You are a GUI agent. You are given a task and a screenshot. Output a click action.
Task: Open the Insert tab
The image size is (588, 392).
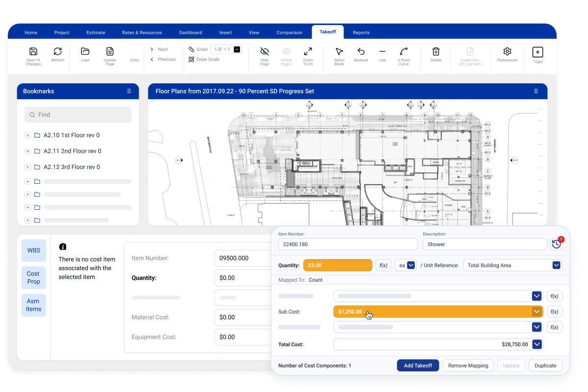coord(225,33)
